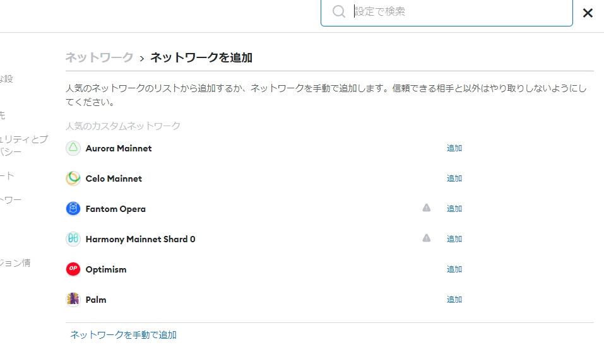The image size is (604, 364).
Task: Click the red Optimism OP icon
Action: (x=73, y=269)
